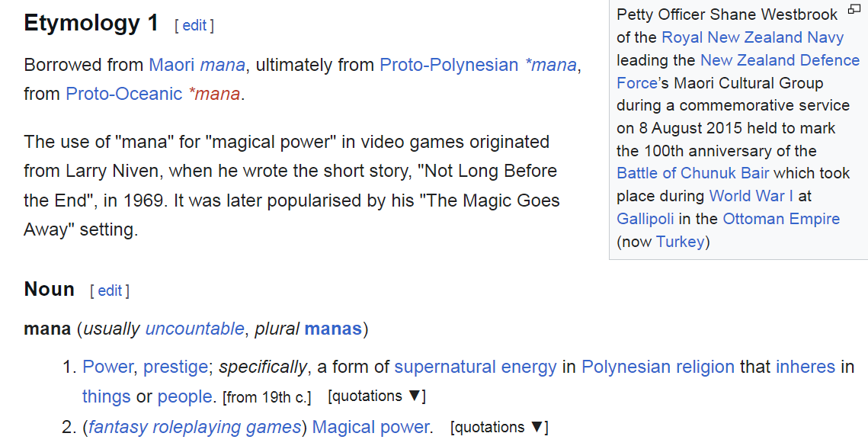Follow the Proto-Oceanic link
Image resolution: width=868 pixels, height=446 pixels.
tap(124, 94)
